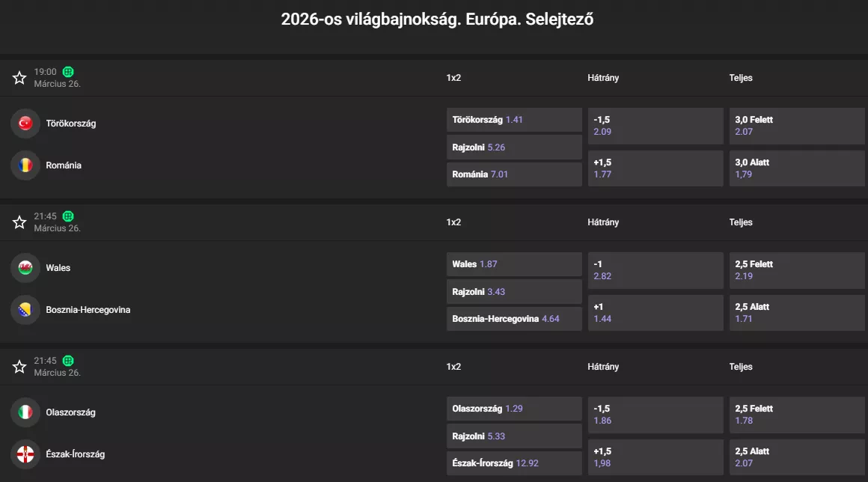Bet on Törökország at 1.41 odds

coord(514,120)
